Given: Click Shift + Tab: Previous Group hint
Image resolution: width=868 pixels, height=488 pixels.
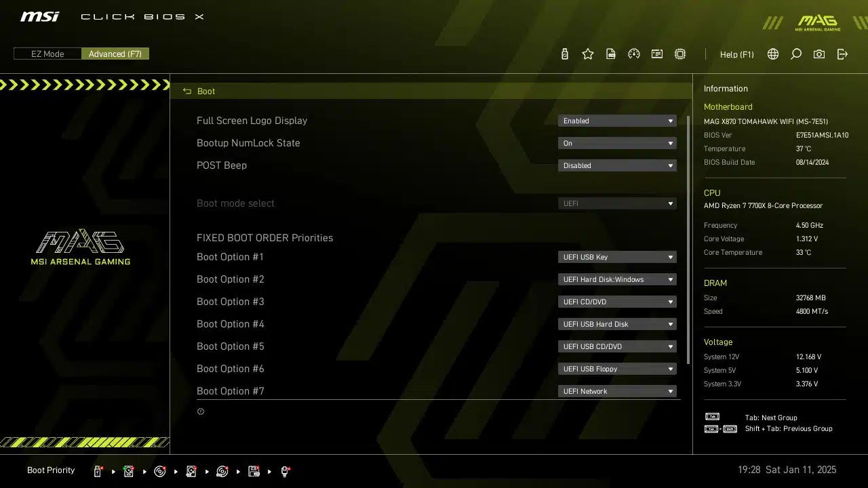Looking at the screenshot, I should click(789, 429).
